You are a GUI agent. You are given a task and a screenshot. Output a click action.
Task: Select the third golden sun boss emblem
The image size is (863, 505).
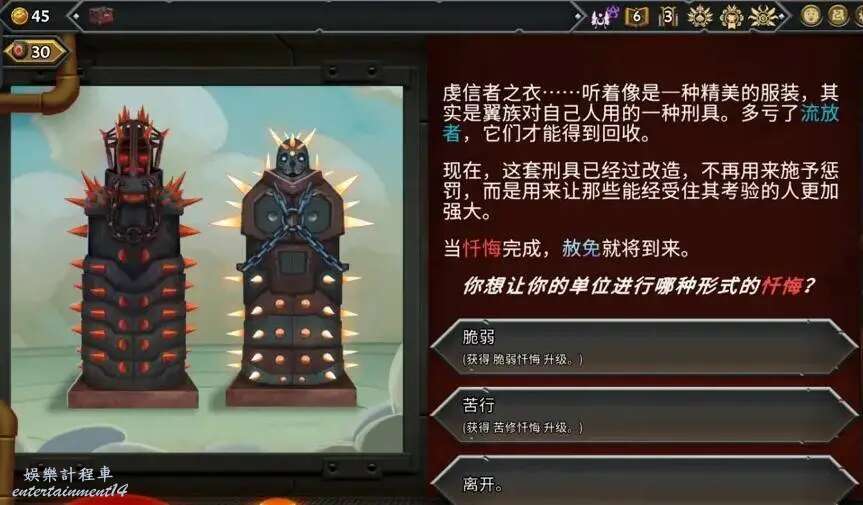click(x=763, y=17)
